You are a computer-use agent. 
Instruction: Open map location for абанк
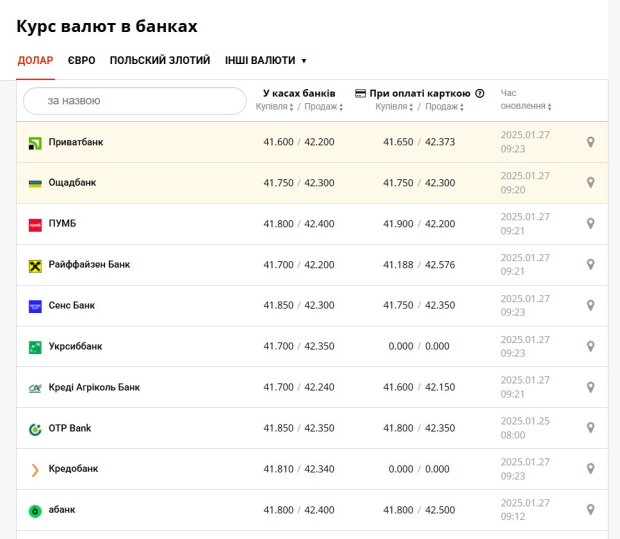click(590, 510)
